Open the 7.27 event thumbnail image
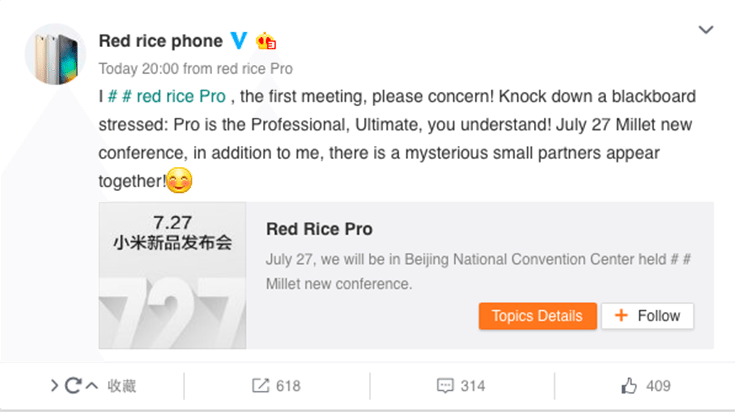 click(172, 276)
